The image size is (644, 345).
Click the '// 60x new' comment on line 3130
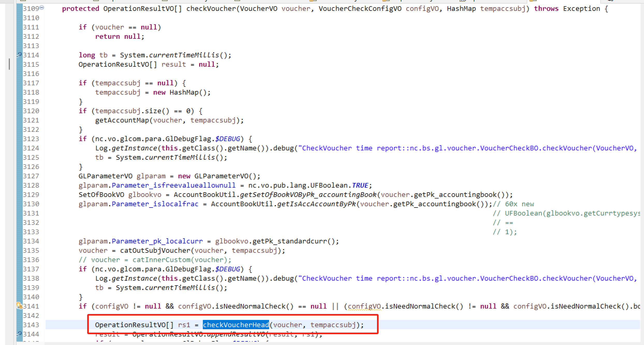pos(513,204)
